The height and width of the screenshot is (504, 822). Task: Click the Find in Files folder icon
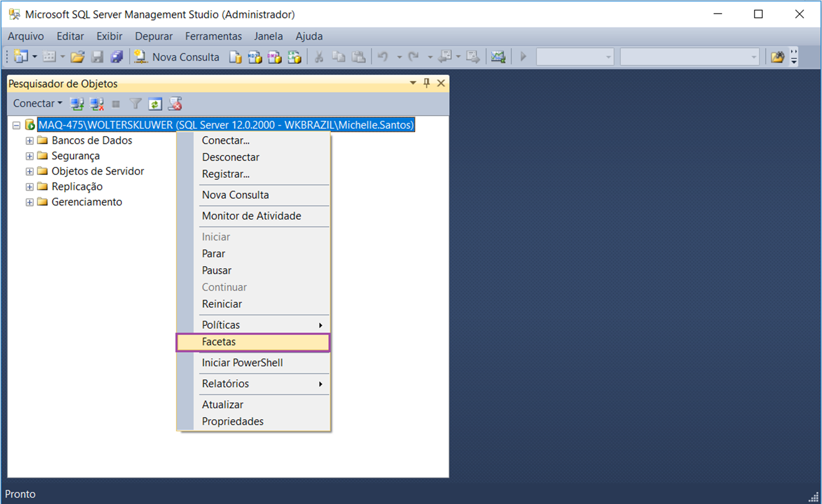tap(777, 57)
